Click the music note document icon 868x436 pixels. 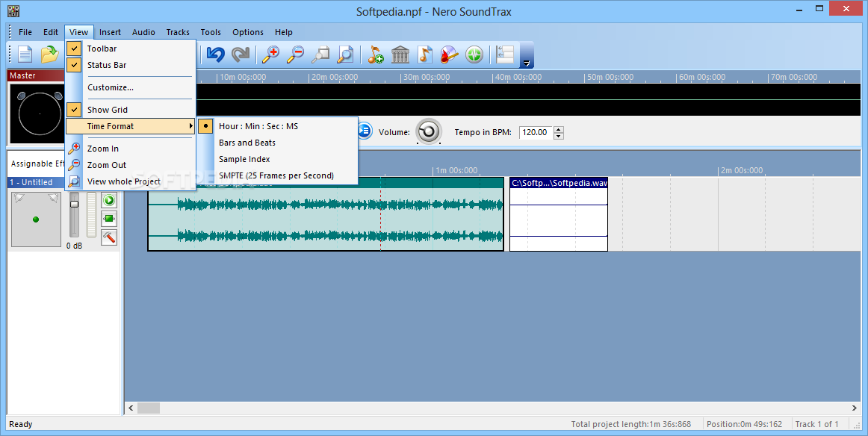click(x=424, y=54)
